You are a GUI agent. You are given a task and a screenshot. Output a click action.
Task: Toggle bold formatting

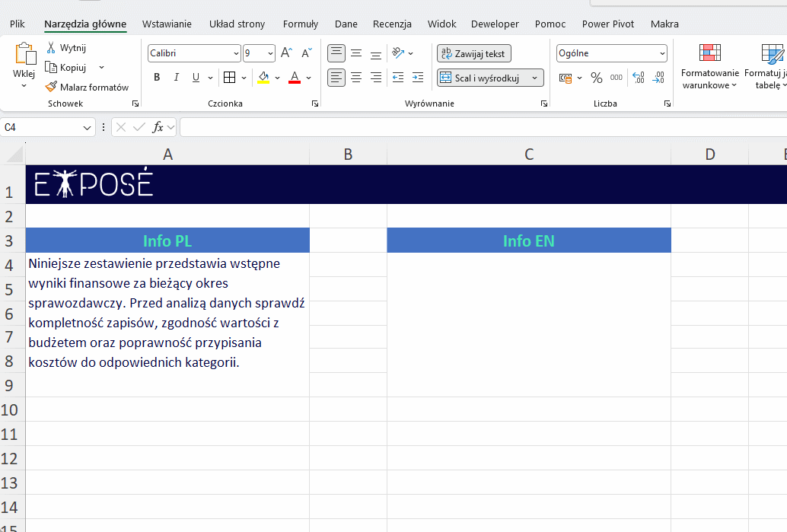[x=157, y=78]
